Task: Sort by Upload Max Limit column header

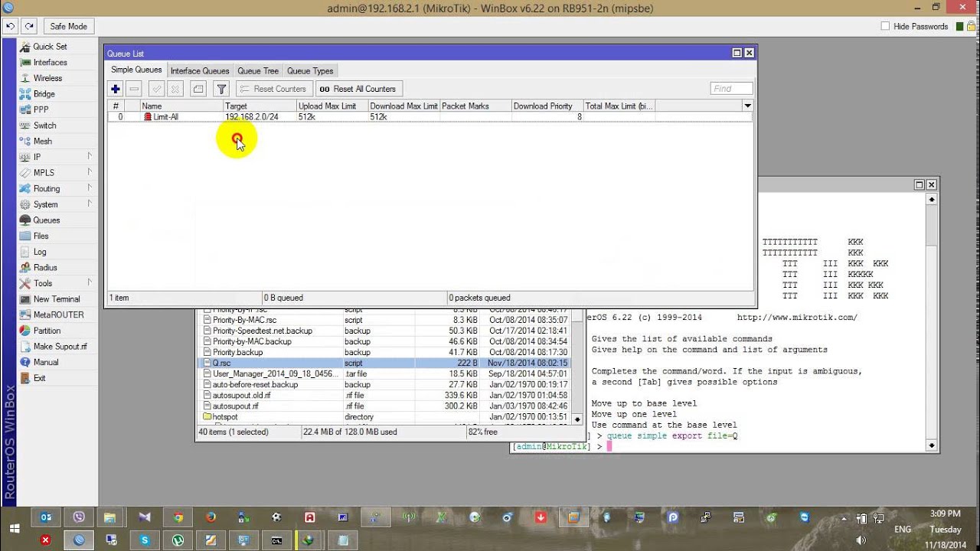Action: coord(332,106)
